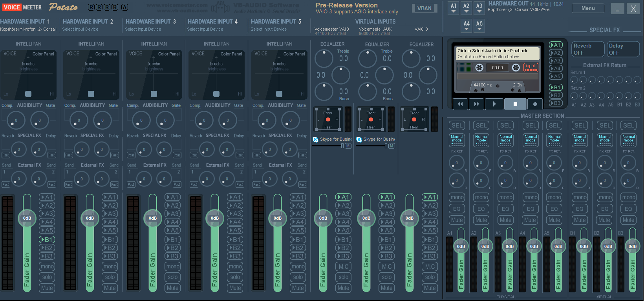644x301 pixels.
Task: Click master bus A1 fader knob
Action: pos(461,246)
